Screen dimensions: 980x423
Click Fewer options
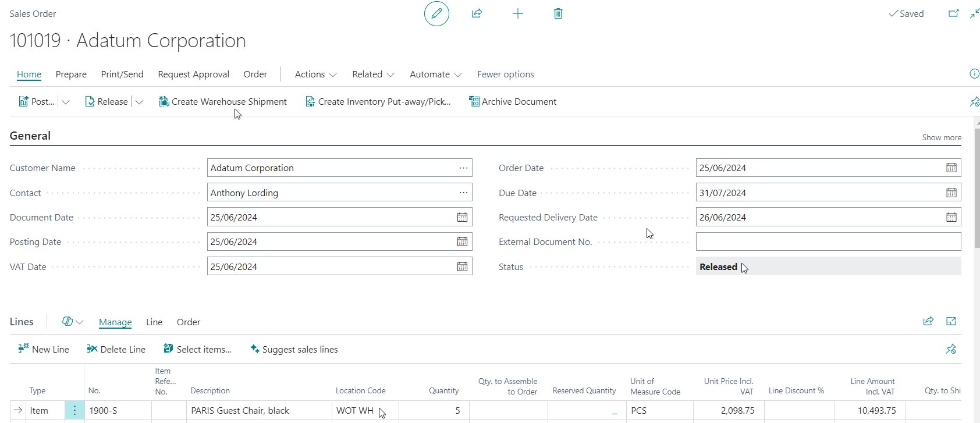click(x=506, y=74)
